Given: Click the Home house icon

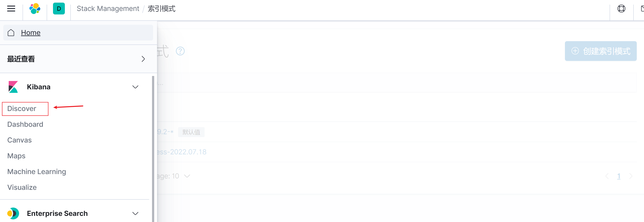Looking at the screenshot, I should 11,33.
